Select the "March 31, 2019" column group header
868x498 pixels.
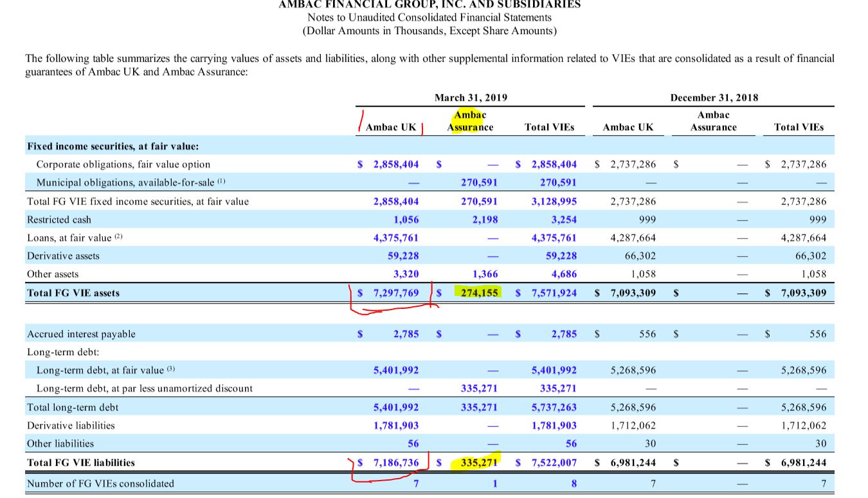(x=471, y=98)
